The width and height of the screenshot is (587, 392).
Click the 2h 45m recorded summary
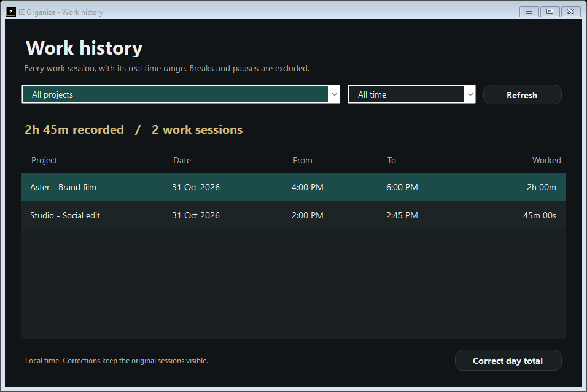tap(74, 129)
